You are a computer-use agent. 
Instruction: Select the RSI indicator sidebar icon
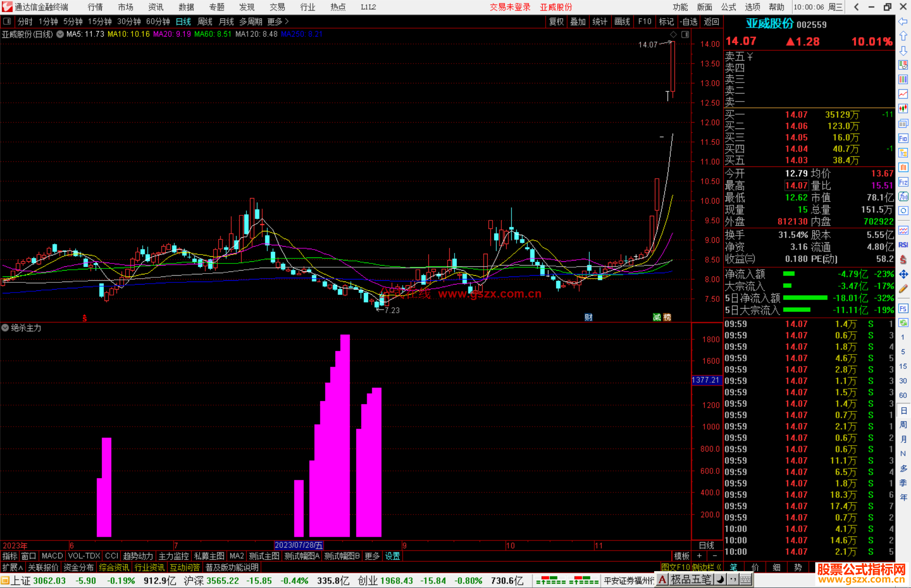click(x=903, y=245)
